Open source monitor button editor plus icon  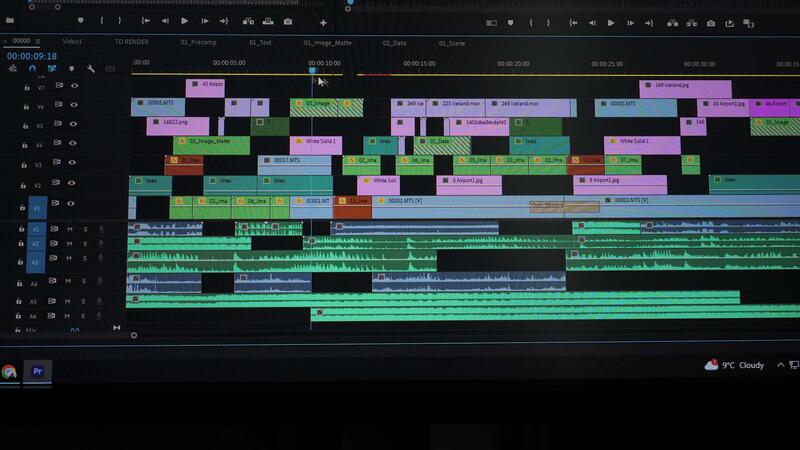323,22
